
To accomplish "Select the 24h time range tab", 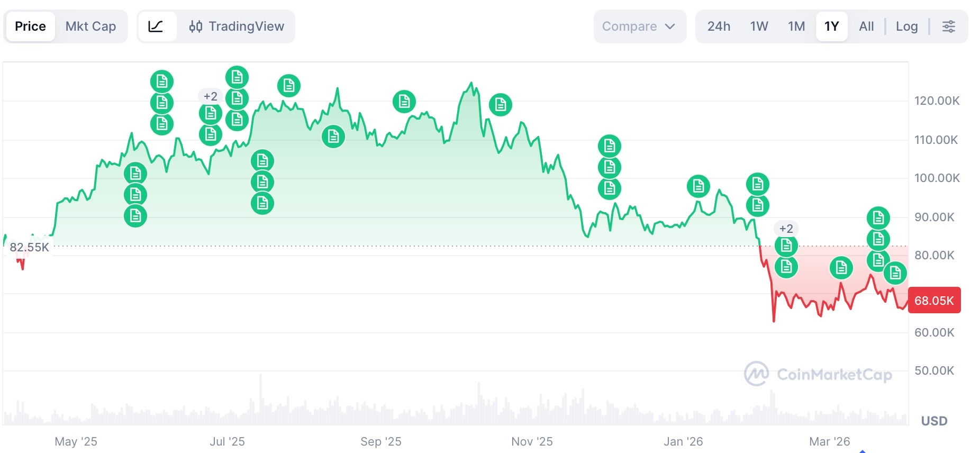I will click(719, 26).
